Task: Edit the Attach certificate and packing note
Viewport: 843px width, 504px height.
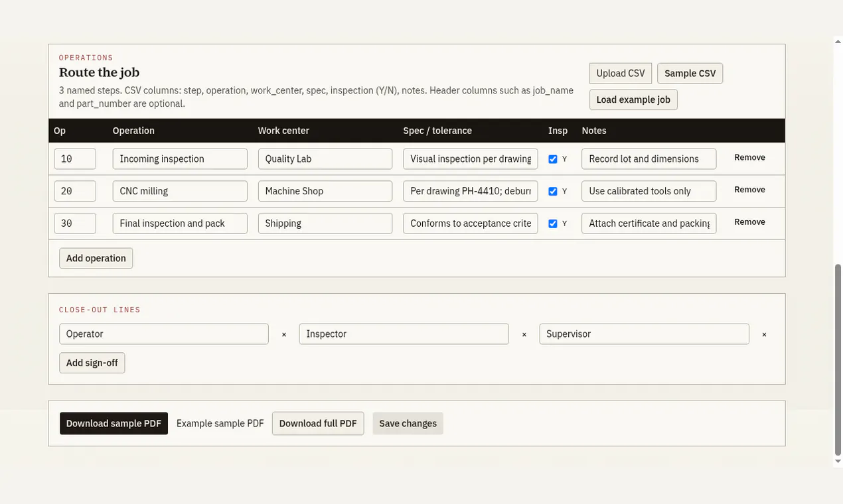Action: click(x=649, y=224)
